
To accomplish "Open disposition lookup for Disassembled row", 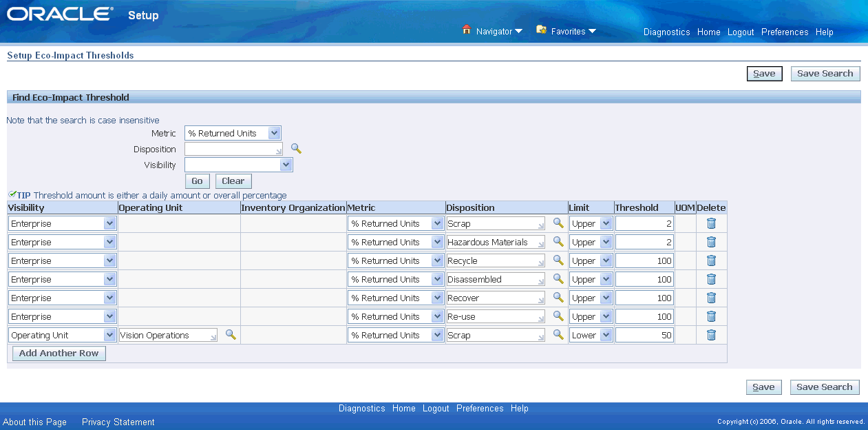I will pyautogui.click(x=558, y=278).
